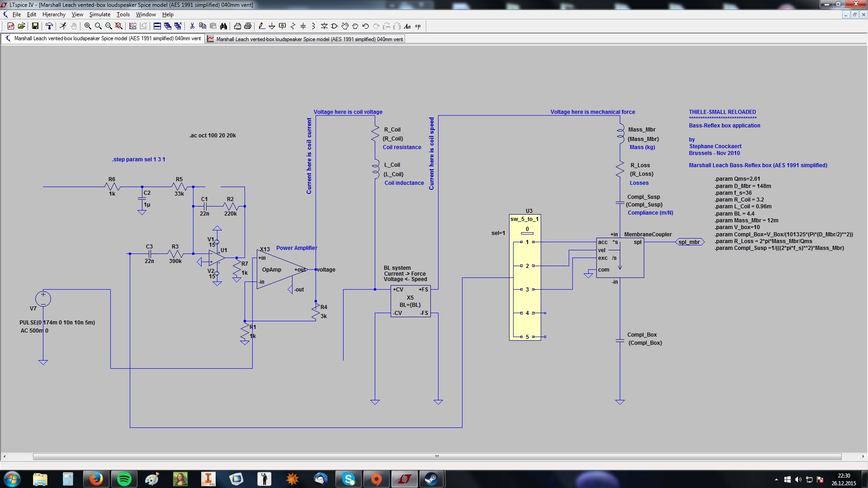Open the Simulate menu
868x488 pixels.
[99, 14]
